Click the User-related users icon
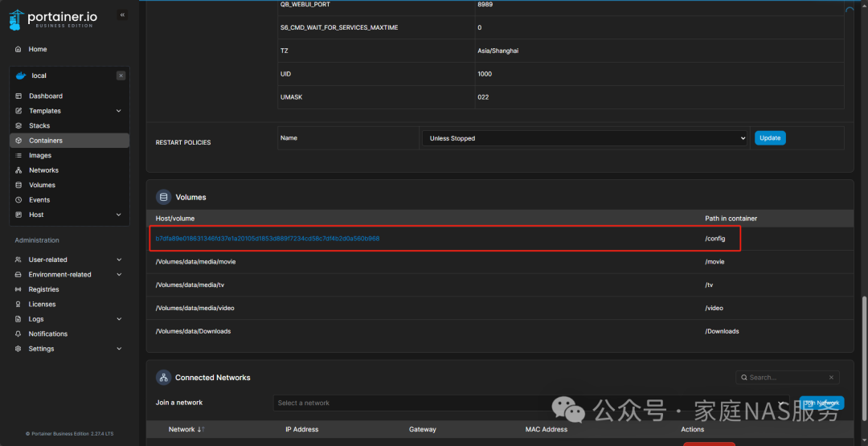The height and width of the screenshot is (446, 868). click(18, 260)
